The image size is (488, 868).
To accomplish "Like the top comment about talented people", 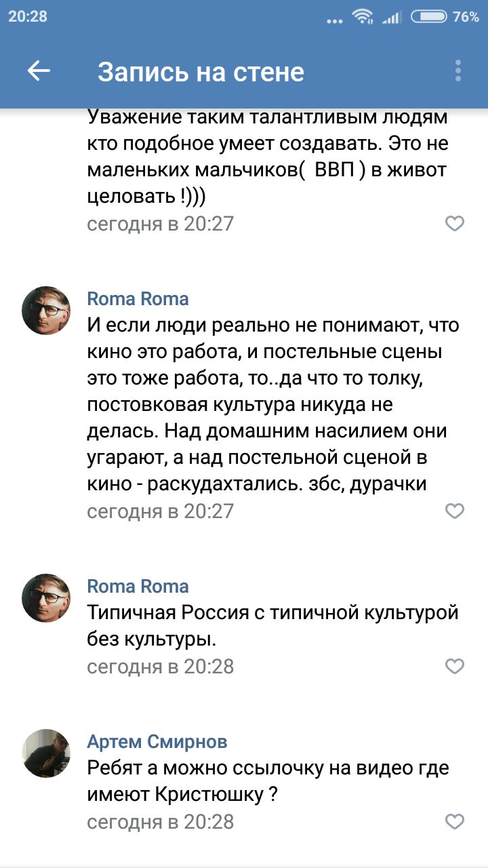I will (x=455, y=223).
